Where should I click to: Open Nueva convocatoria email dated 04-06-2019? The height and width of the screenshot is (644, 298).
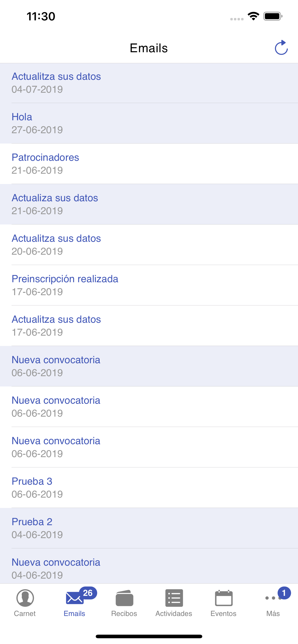[x=149, y=568]
